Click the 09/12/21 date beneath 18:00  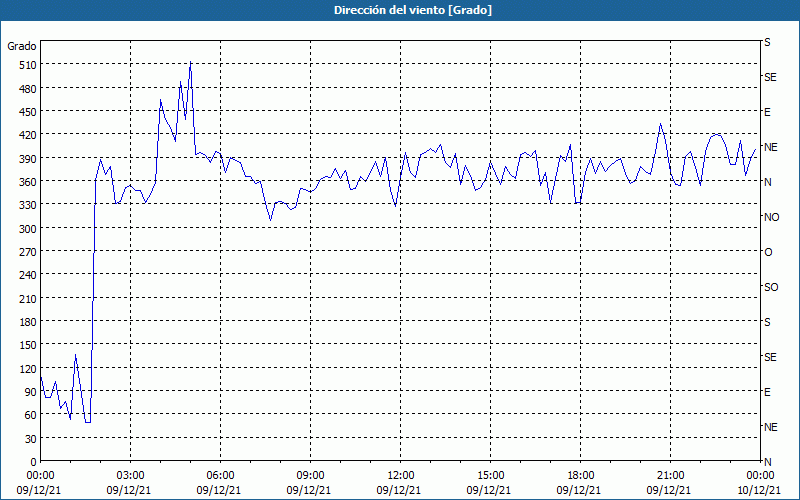(x=579, y=490)
